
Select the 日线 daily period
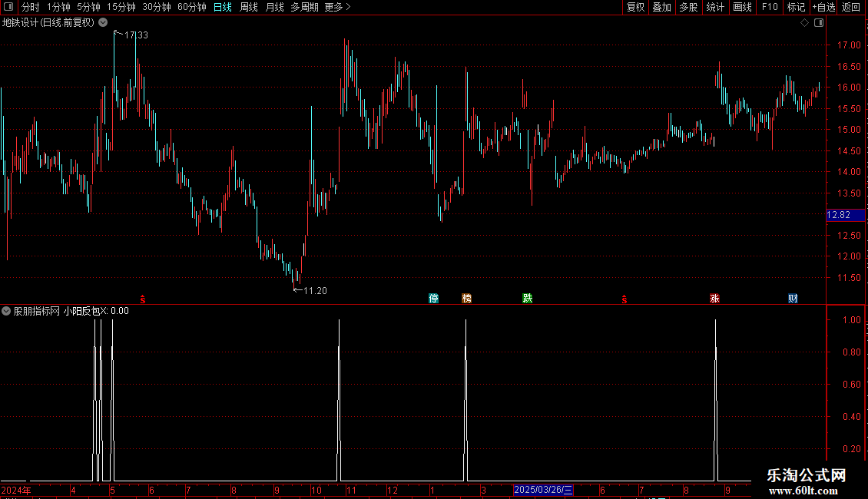(223, 7)
